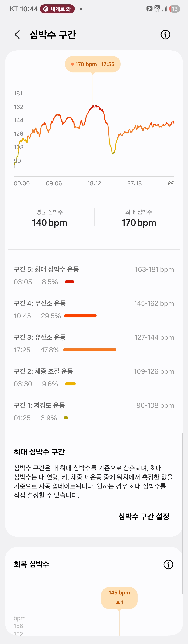
Task: Tap the orange Zone 3 progress bar
Action: (x=90, y=350)
